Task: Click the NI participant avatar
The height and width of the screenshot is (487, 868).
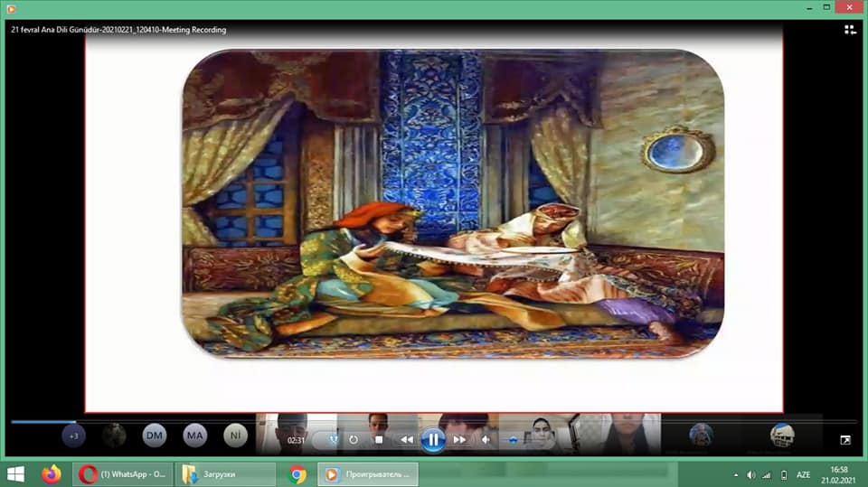Action: [235, 436]
